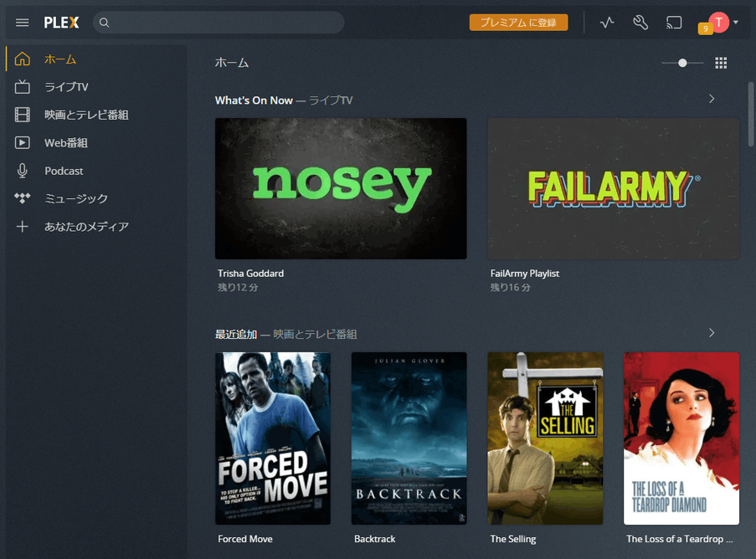Click the Podcast microphone icon
Screen dimensions: 756x559
[22, 171]
